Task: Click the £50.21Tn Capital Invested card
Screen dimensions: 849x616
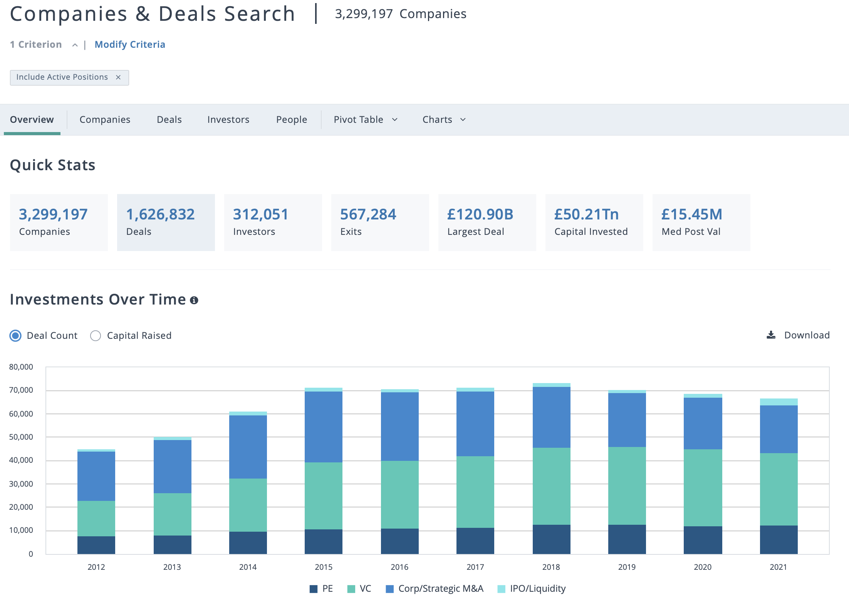Action: pos(594,223)
